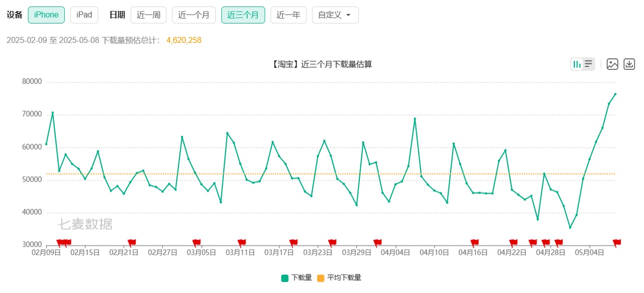
Task: Click the 02月09日 axis label
Action: coord(46,253)
